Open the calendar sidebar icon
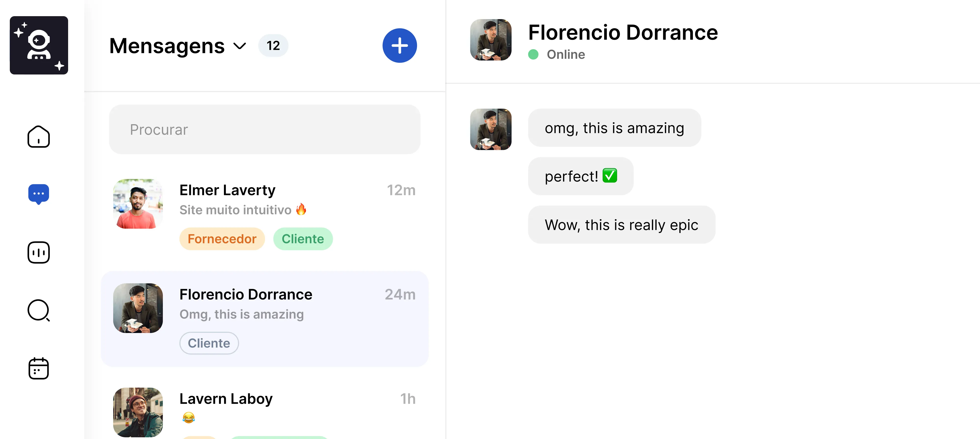Viewport: 980px width, 439px height. 38,368
